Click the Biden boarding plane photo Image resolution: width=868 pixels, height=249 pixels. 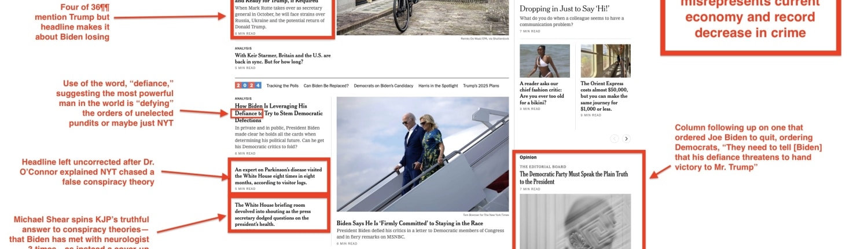coord(422,154)
